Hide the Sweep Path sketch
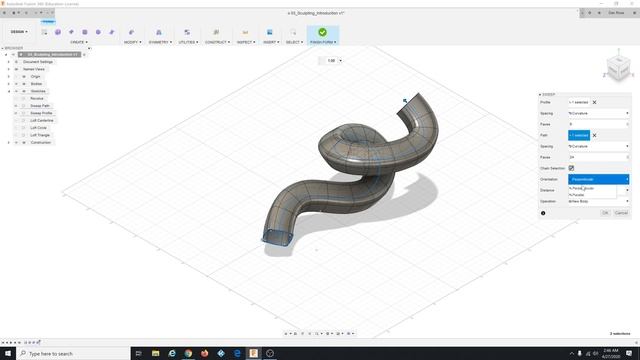 pos(16,106)
